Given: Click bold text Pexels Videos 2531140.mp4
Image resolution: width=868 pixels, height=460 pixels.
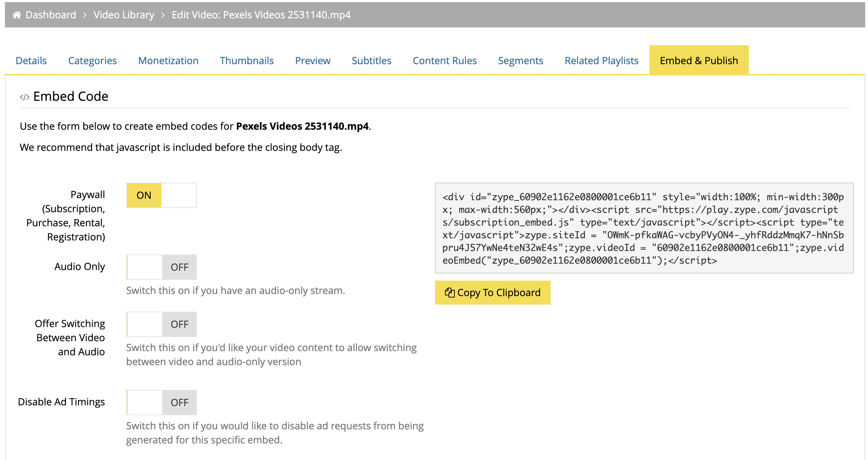Looking at the screenshot, I should [x=302, y=126].
